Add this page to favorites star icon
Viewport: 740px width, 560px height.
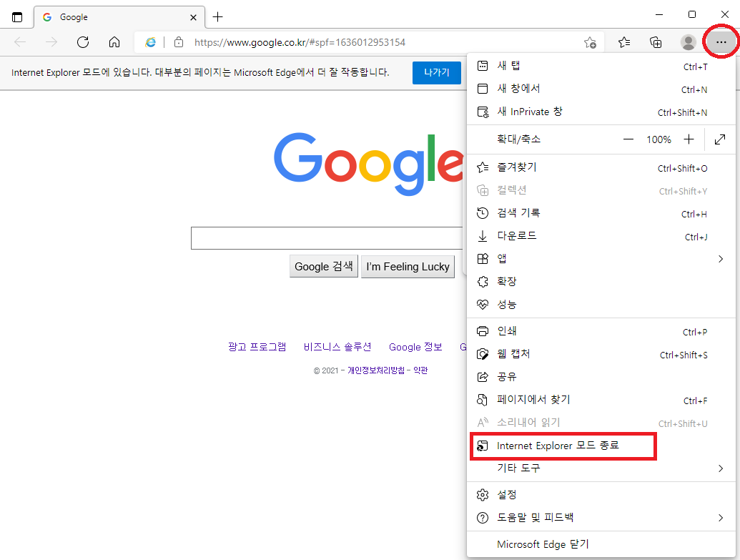590,42
